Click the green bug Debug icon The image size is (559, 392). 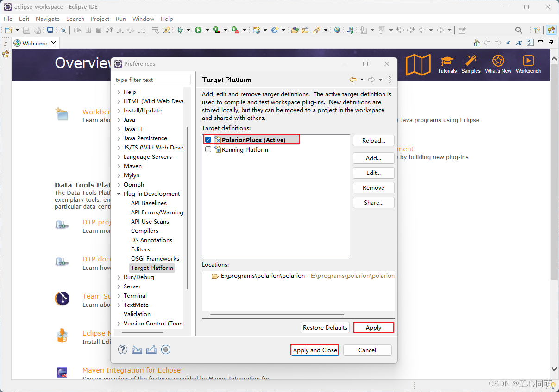click(x=180, y=30)
